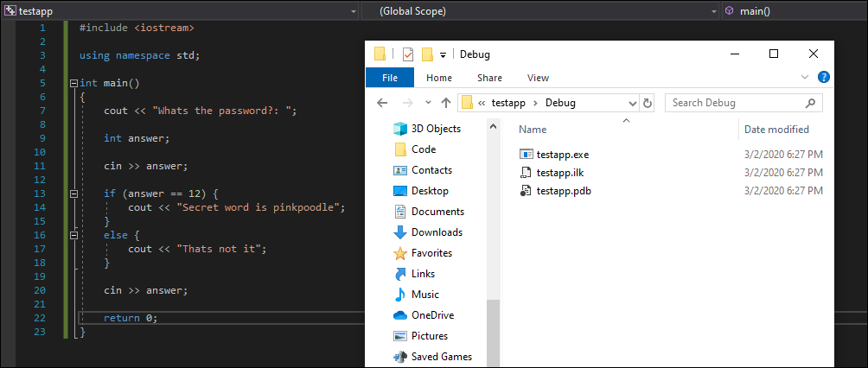Open the main() member dropdown
Screen dimensions: 868x368
[x=795, y=11]
